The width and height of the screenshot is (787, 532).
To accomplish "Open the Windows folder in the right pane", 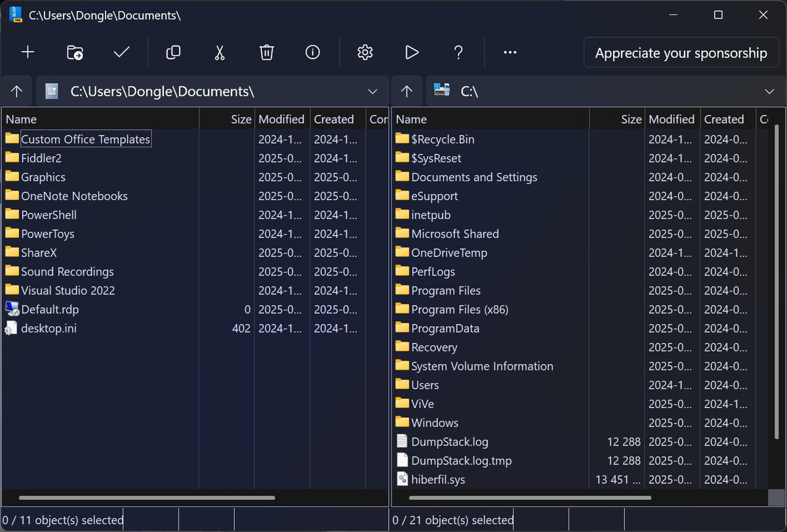I will [434, 422].
